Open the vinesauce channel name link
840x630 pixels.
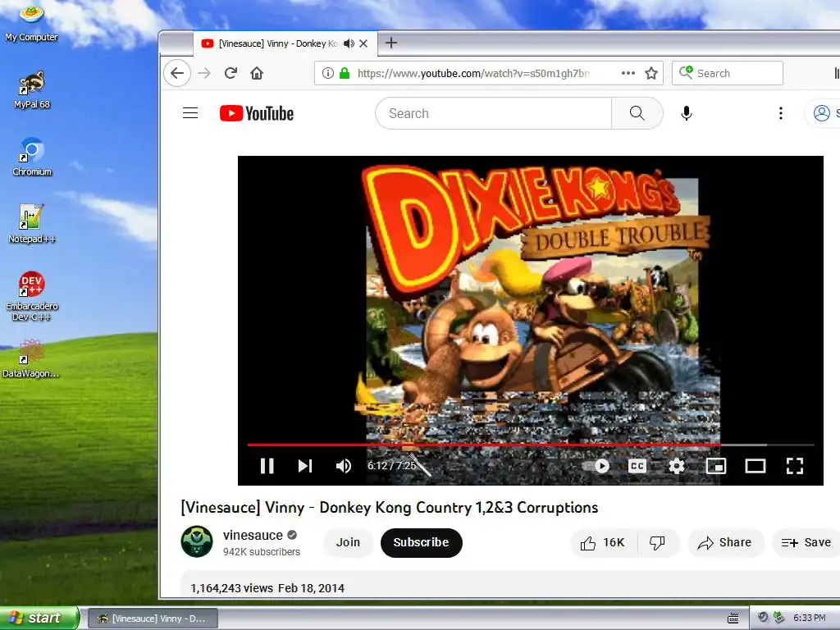(253, 535)
